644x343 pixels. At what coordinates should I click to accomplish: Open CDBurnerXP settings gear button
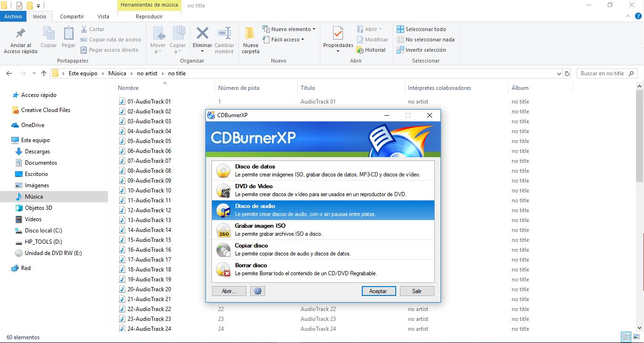pyautogui.click(x=257, y=291)
